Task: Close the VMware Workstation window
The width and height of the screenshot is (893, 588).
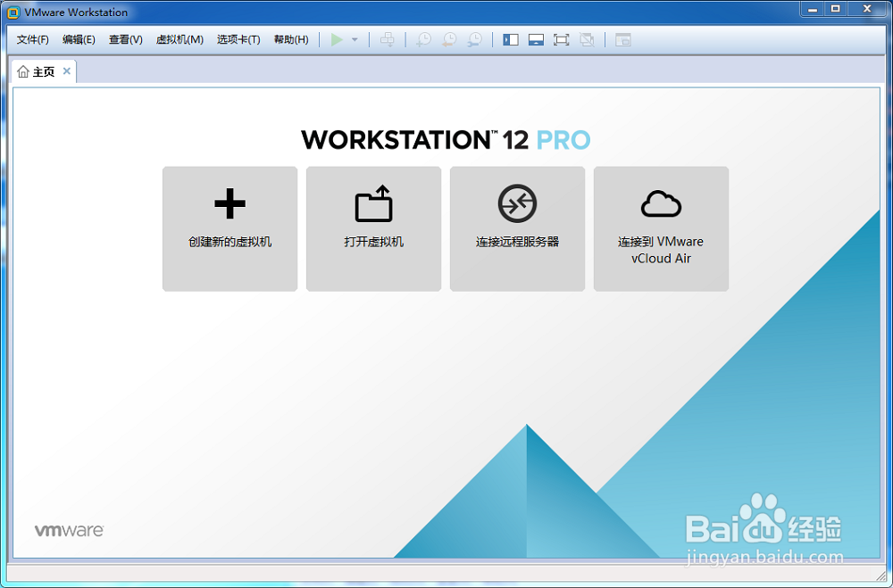Action: (867, 9)
